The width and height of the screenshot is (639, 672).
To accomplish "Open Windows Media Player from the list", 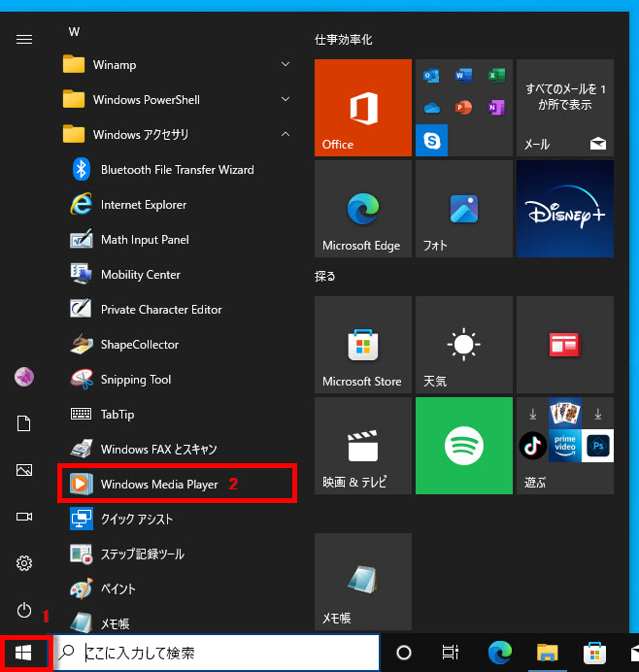I will (x=158, y=484).
